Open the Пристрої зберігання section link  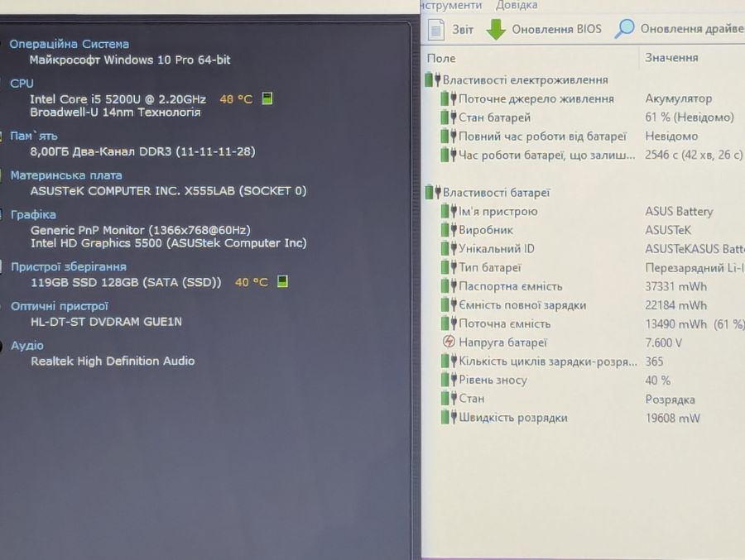[69, 267]
